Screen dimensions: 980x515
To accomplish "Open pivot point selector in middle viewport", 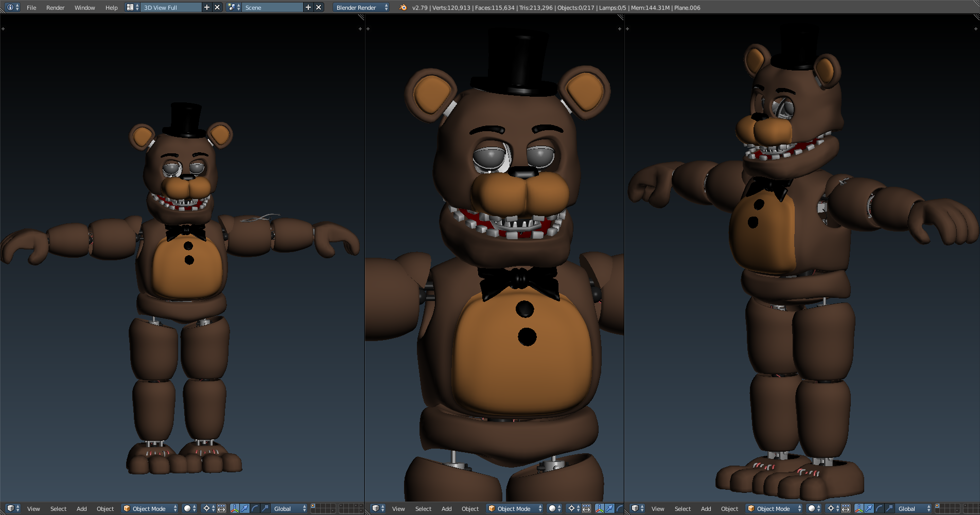I will 573,508.
